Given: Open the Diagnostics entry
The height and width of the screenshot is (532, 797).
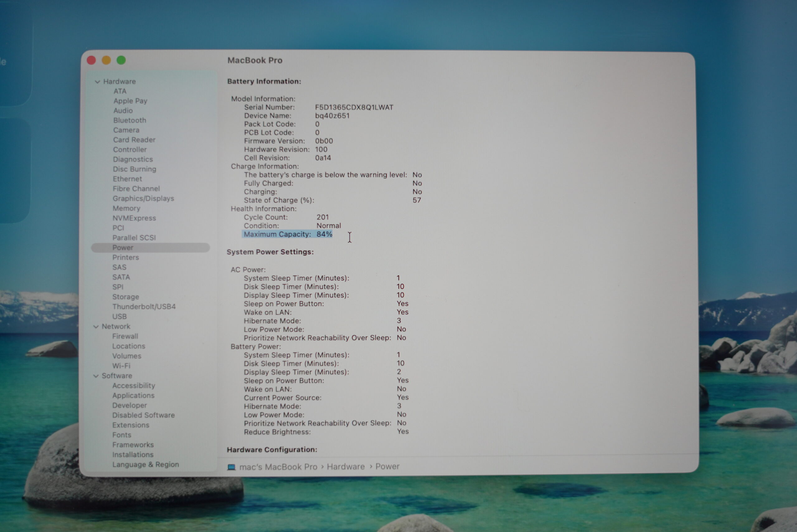Looking at the screenshot, I should [133, 160].
